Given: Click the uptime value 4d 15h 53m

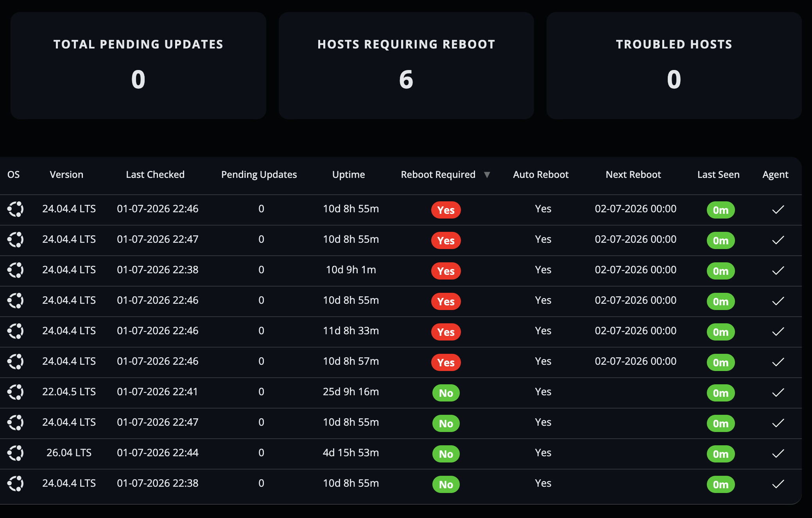Looking at the screenshot, I should (351, 453).
